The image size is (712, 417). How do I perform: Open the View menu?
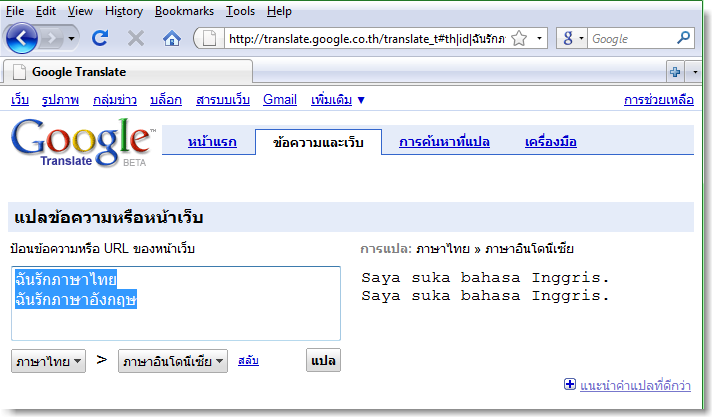tap(80, 11)
